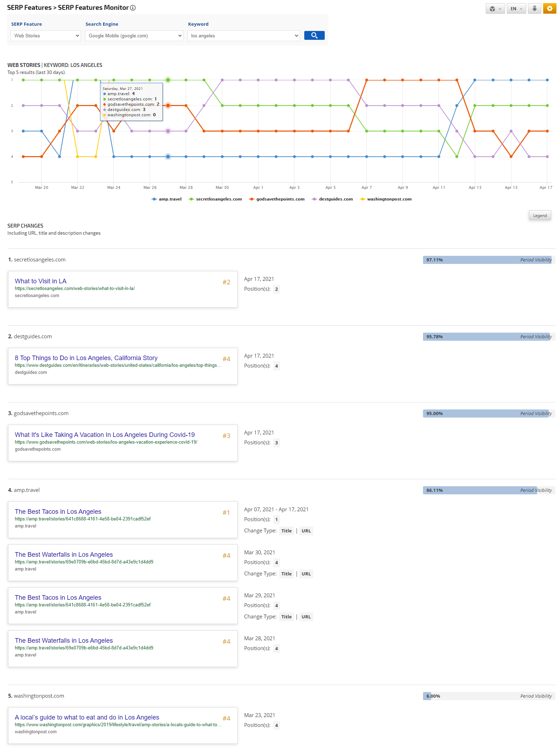Open the Washington Post local's guide link

coord(87,717)
